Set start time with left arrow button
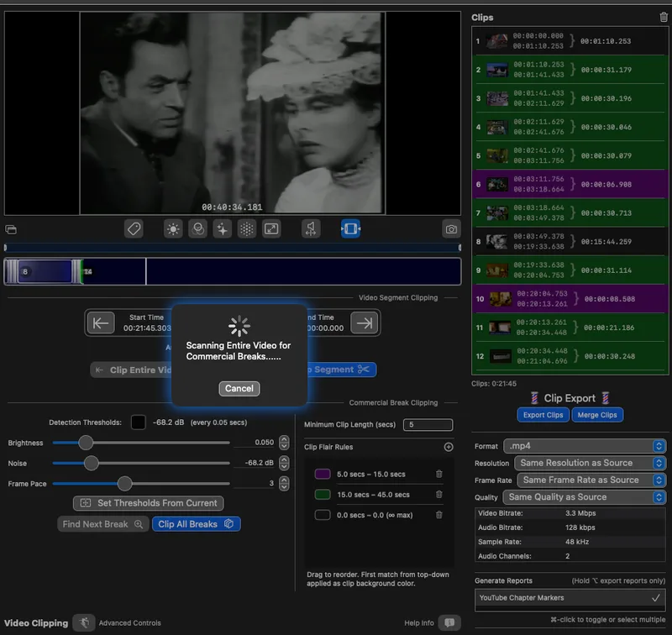 click(101, 323)
